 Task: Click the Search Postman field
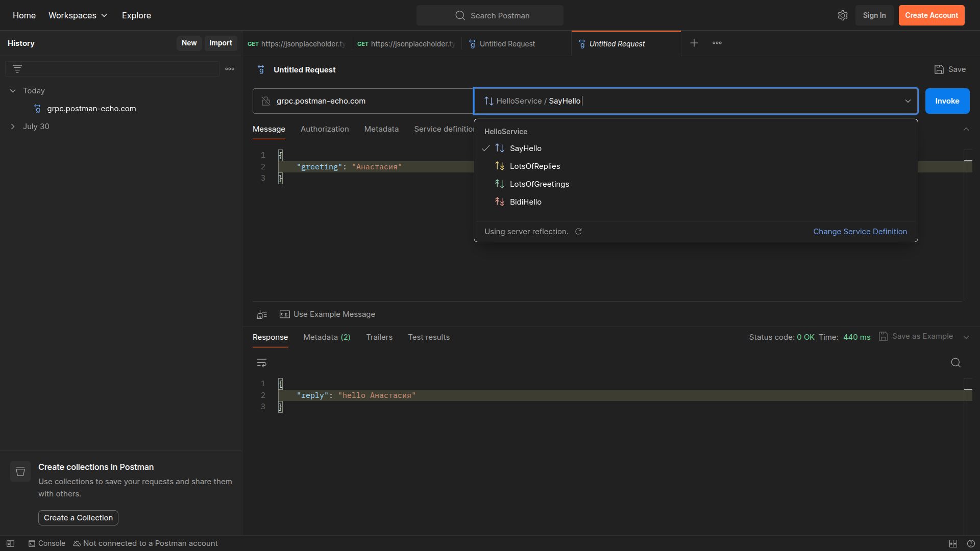click(490, 15)
